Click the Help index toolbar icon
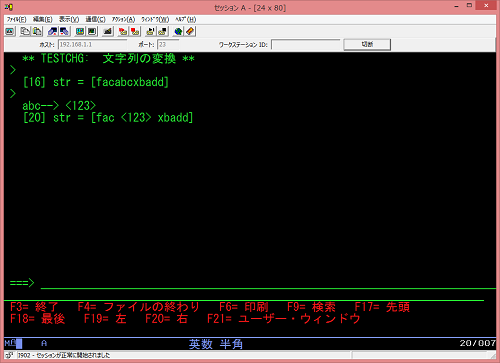The width and height of the screenshot is (500, 363). tap(190, 32)
